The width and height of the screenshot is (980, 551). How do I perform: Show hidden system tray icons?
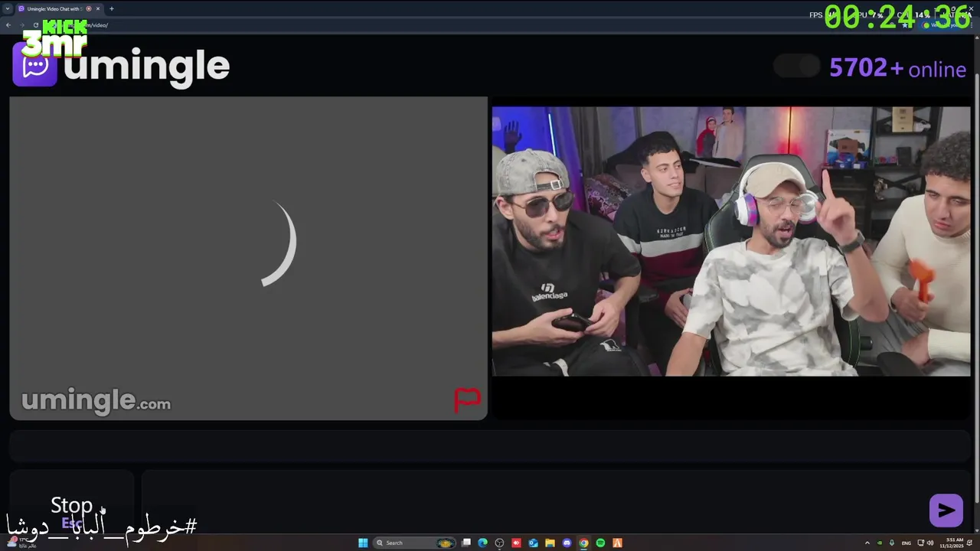coord(867,543)
